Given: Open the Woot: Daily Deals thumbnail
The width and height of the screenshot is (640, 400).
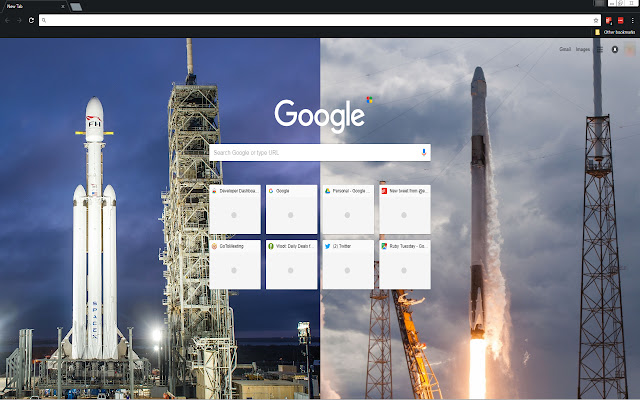Looking at the screenshot, I should (291, 264).
